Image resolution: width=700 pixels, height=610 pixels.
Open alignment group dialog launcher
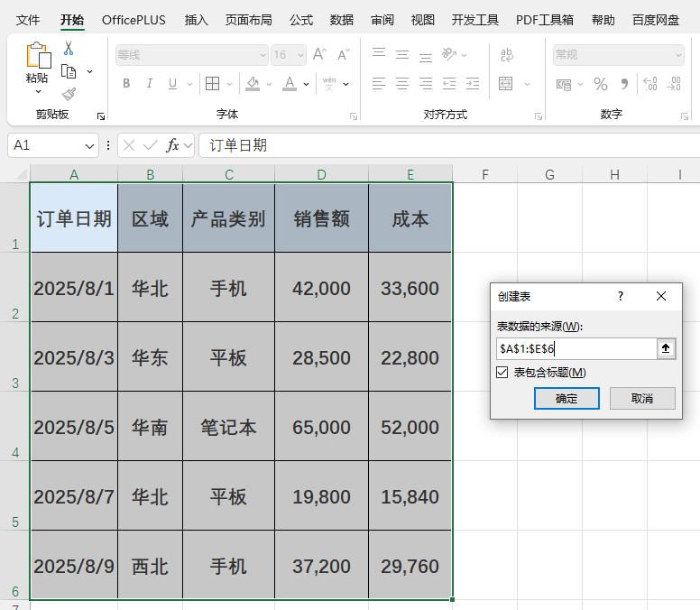pos(539,116)
